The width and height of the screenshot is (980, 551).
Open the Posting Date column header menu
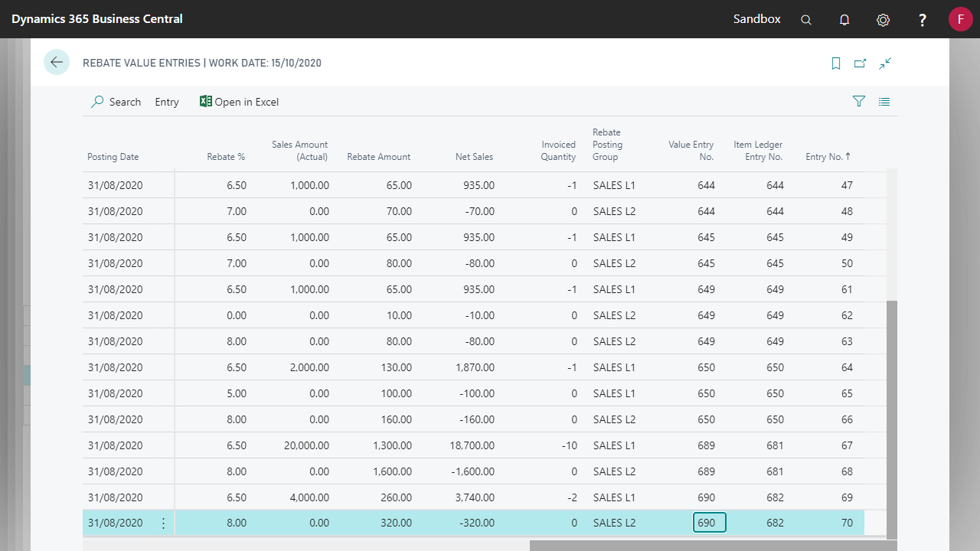click(113, 157)
